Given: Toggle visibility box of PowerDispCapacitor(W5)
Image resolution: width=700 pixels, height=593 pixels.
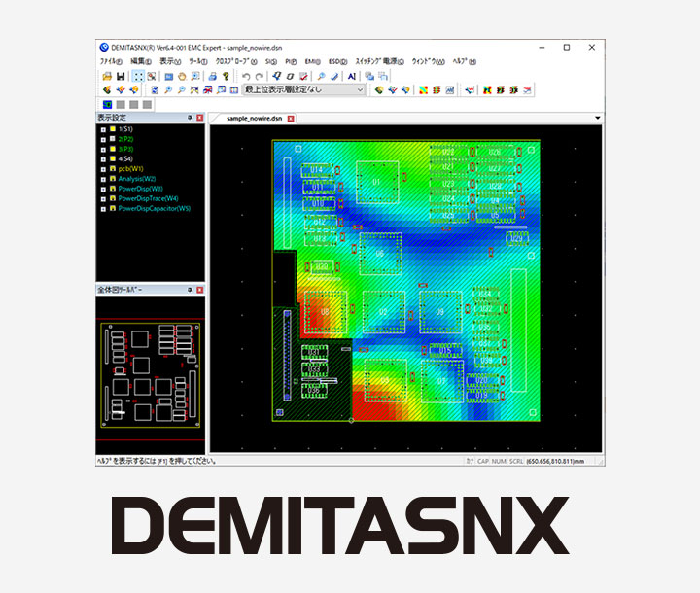Looking at the screenshot, I should [113, 208].
